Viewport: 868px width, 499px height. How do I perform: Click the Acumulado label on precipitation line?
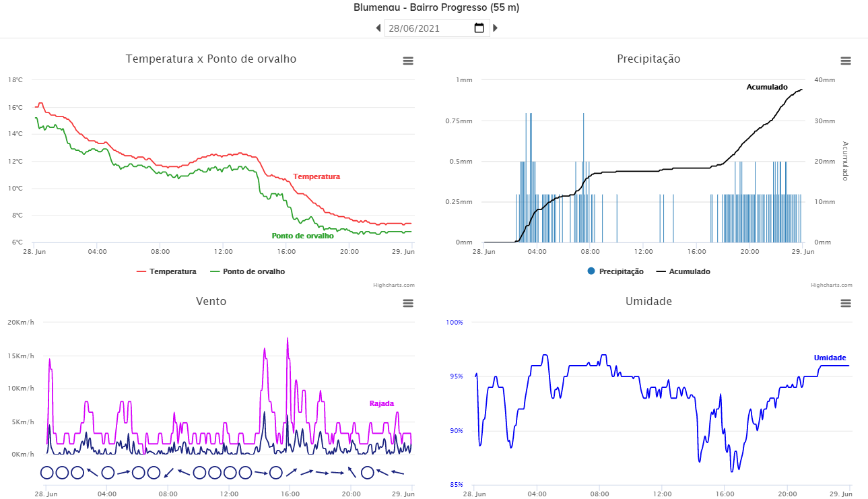767,87
